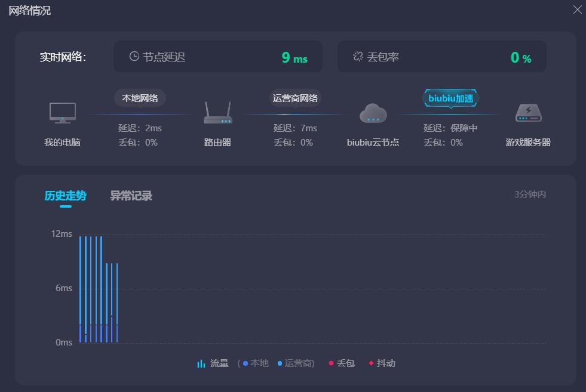The height and width of the screenshot is (392, 586).
Task: Click the game server icon
Action: (528, 113)
